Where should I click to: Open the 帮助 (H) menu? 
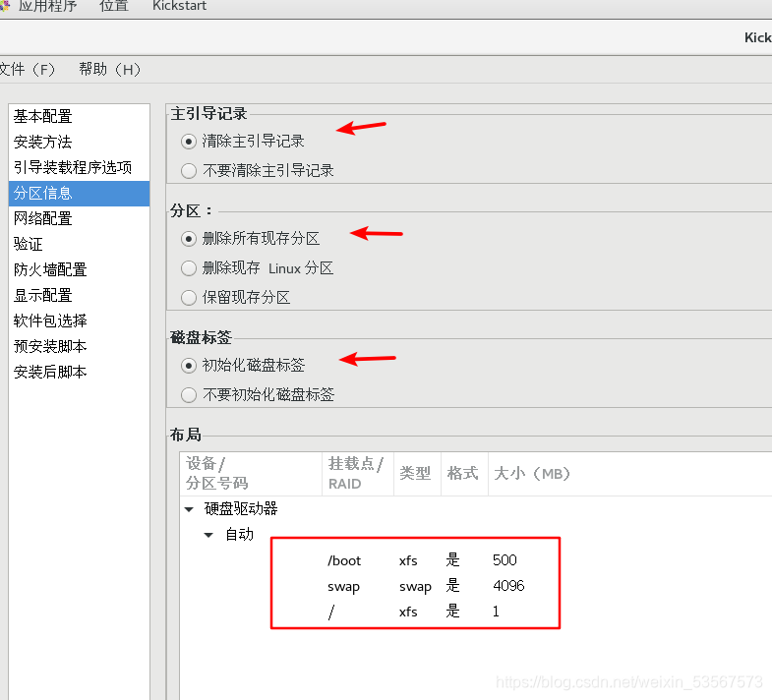pyautogui.click(x=110, y=70)
